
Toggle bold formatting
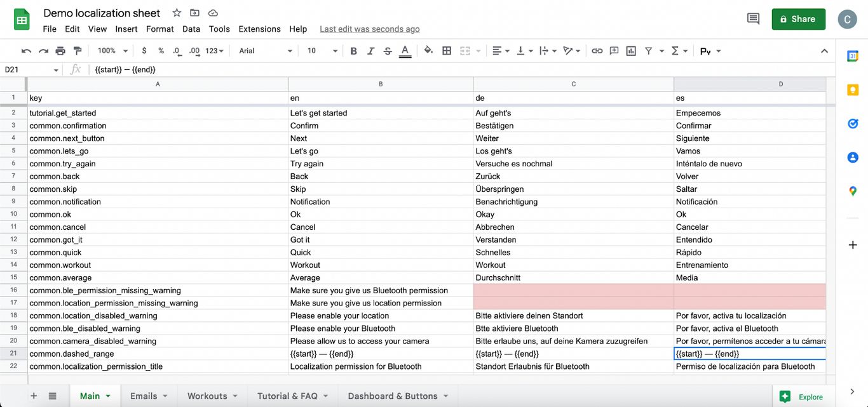(353, 51)
